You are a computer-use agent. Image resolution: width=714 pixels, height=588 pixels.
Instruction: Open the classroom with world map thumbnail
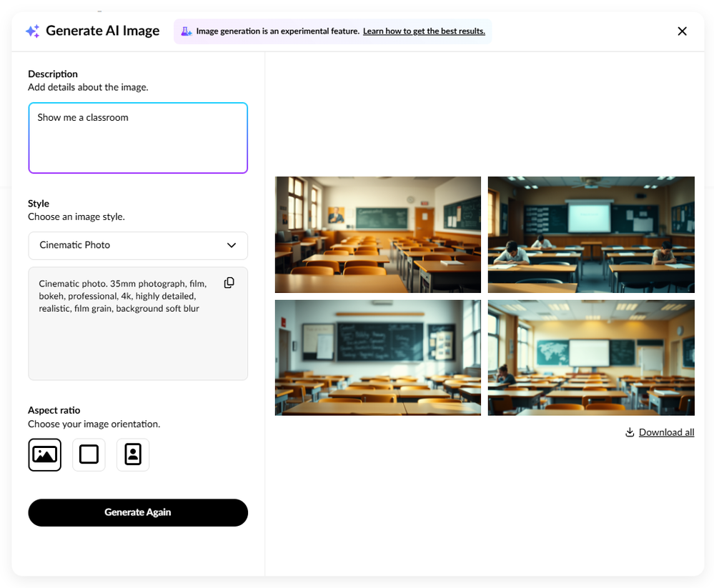[x=591, y=358]
